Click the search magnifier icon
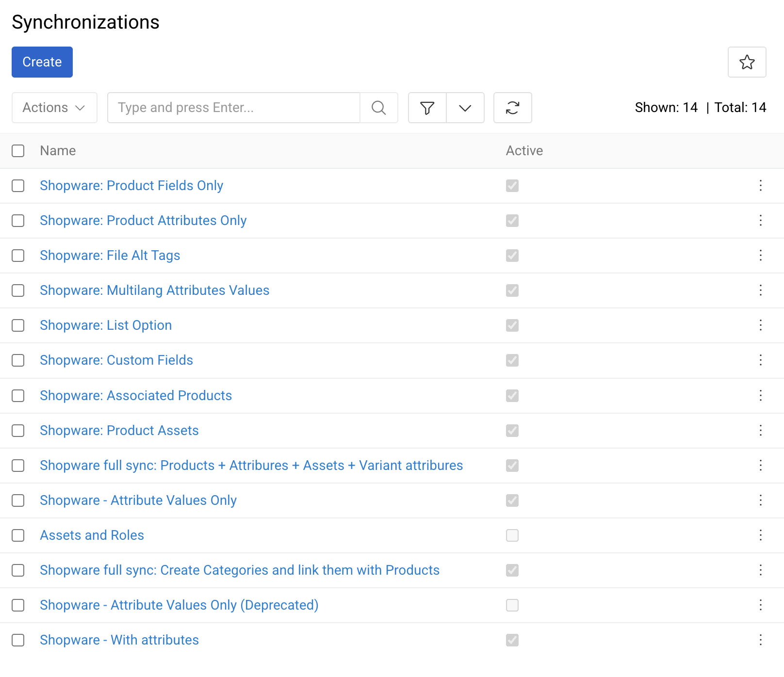This screenshot has height=677, width=784. (x=378, y=108)
